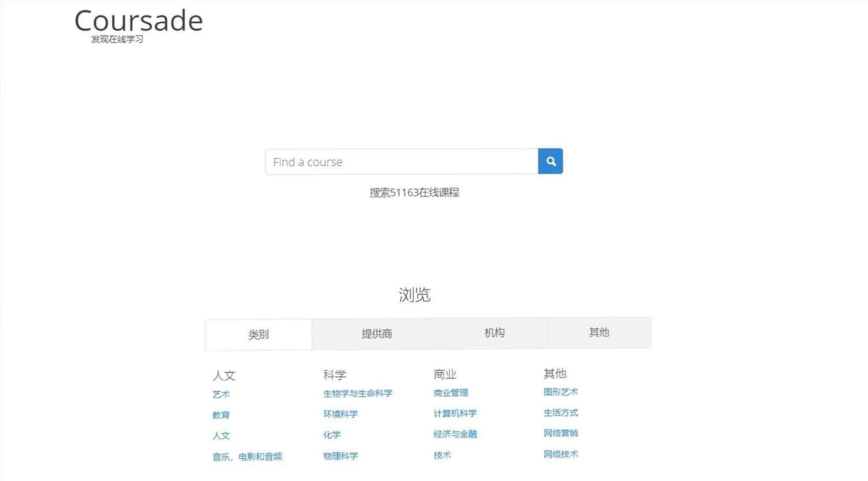The height and width of the screenshot is (481, 868).
Task: Switch to the 其他 tab
Action: click(598, 333)
